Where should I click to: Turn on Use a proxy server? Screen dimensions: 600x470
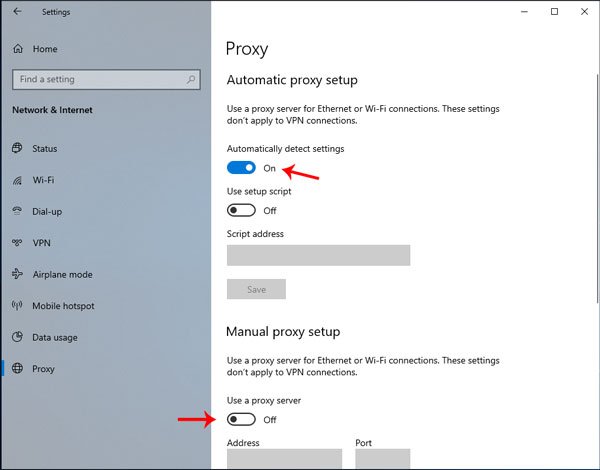(241, 419)
